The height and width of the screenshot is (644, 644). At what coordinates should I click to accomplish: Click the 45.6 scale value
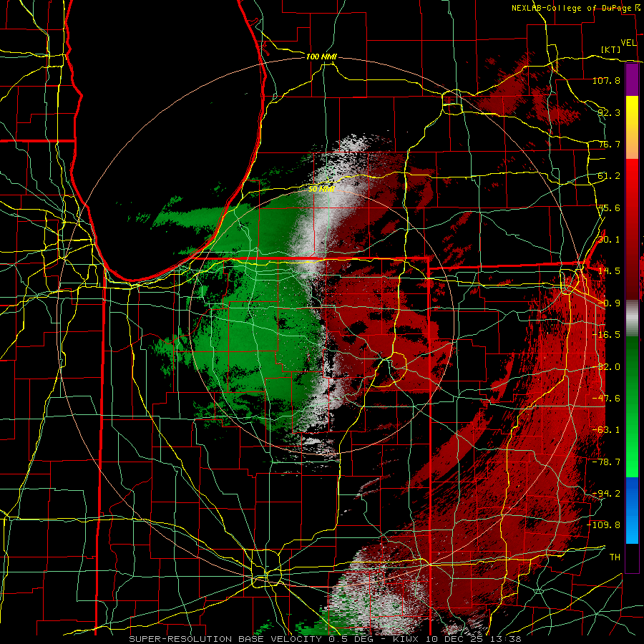(609, 208)
